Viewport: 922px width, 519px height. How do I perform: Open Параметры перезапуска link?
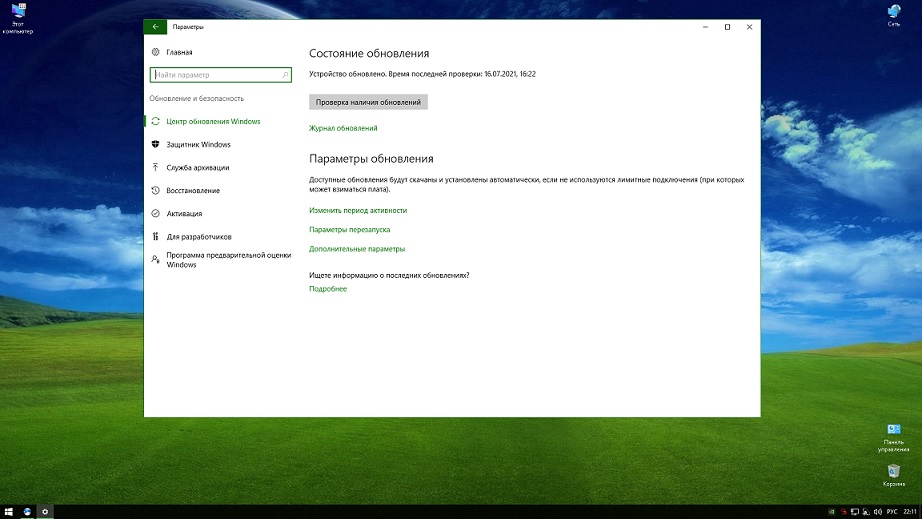click(350, 230)
